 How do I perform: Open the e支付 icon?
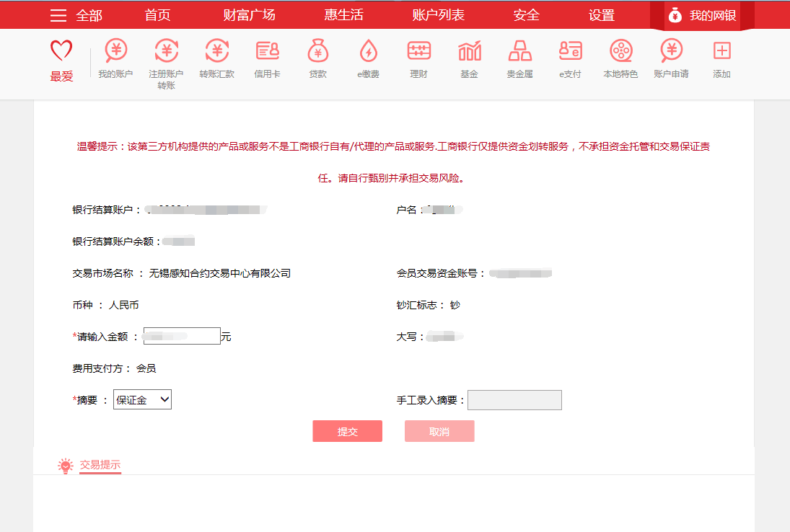click(x=571, y=51)
